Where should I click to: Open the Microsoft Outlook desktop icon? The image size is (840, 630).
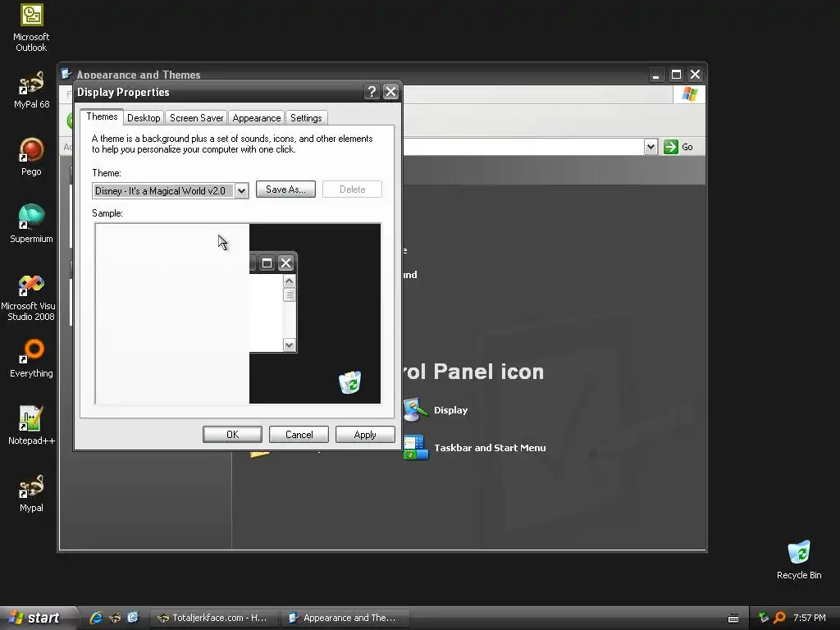[x=31, y=28]
